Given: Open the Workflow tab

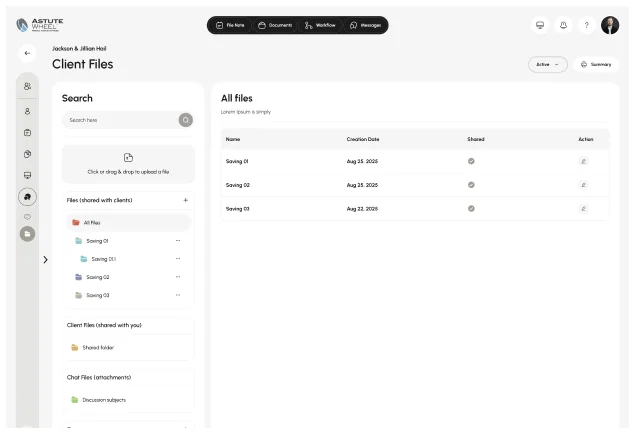Looking at the screenshot, I should (320, 25).
